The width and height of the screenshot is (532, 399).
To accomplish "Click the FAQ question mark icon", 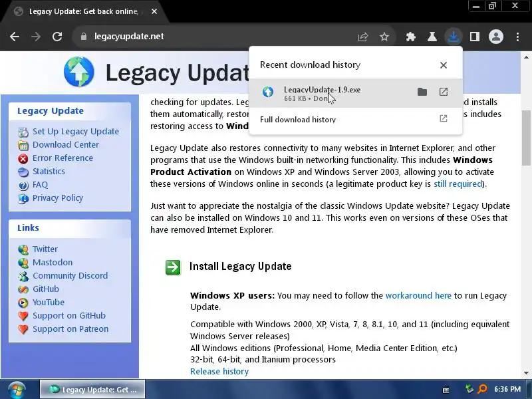I will point(23,186).
